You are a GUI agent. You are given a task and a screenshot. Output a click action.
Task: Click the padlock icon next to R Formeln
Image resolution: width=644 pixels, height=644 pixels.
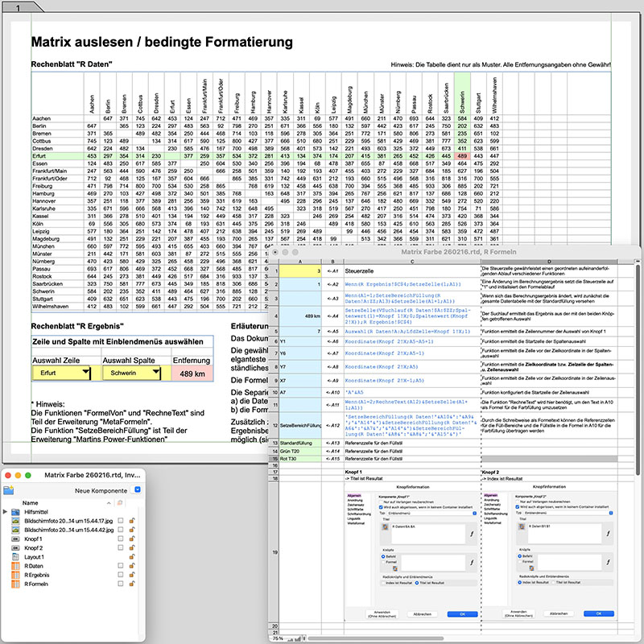[132, 583]
